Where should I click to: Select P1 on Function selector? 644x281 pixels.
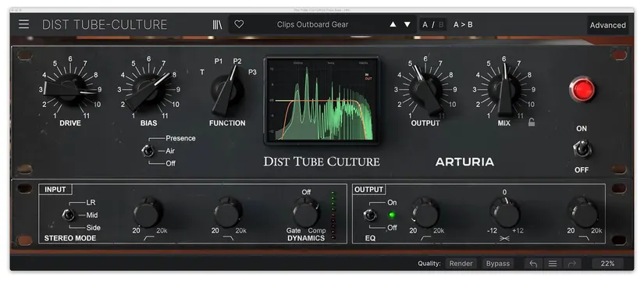click(x=219, y=61)
